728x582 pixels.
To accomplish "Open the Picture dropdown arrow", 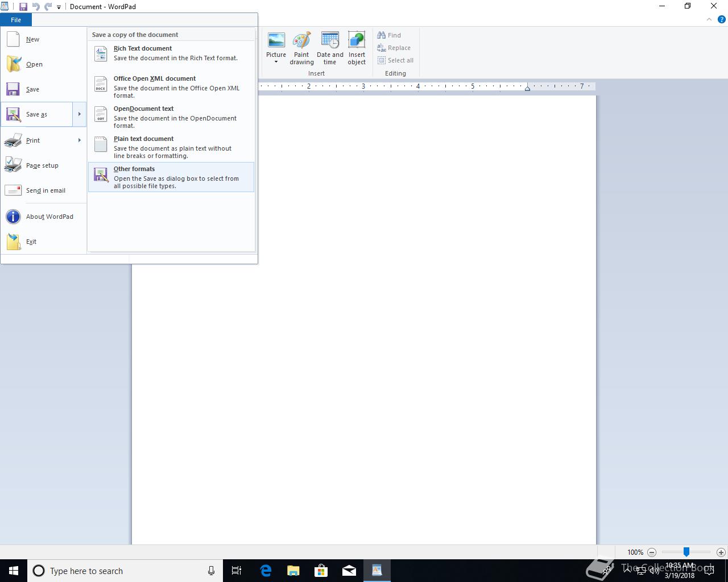I will click(x=276, y=62).
